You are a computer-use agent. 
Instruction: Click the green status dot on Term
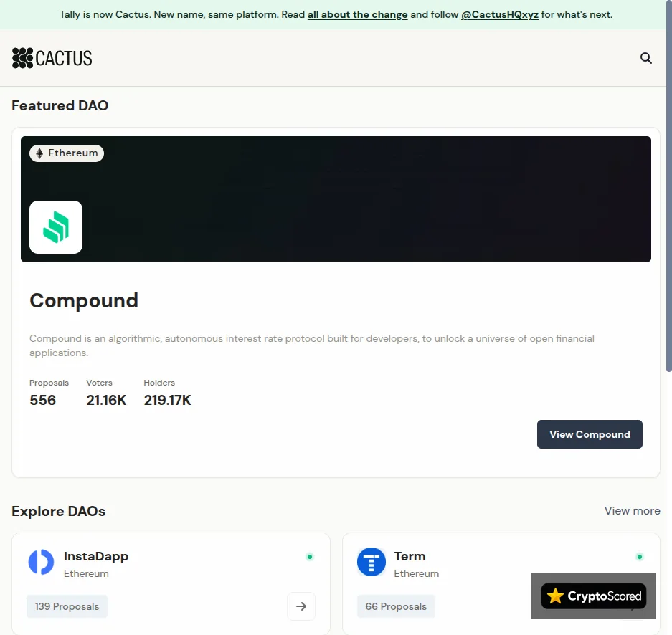pos(640,557)
